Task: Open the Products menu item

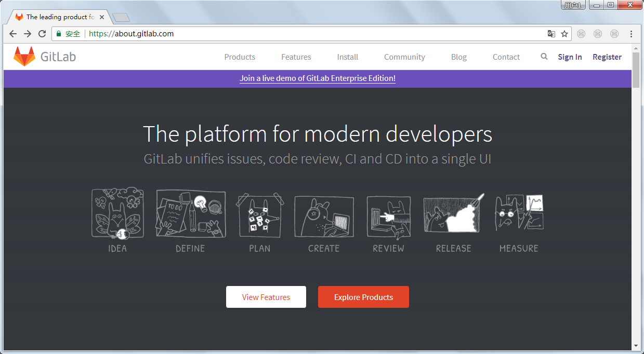Action: pos(240,57)
